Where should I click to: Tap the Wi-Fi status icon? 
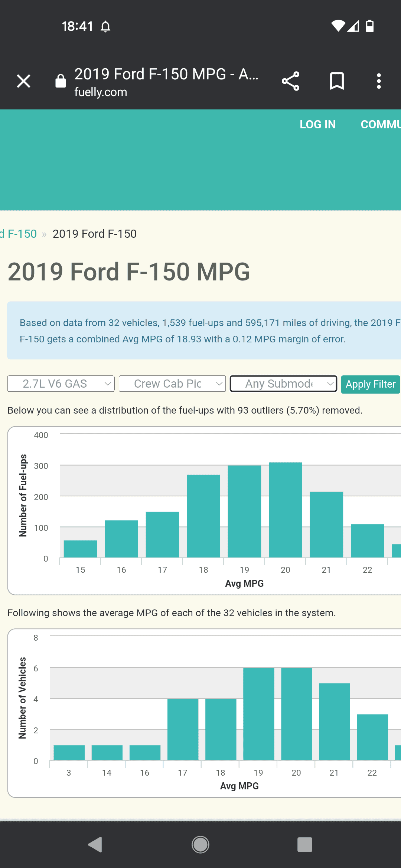(x=338, y=26)
